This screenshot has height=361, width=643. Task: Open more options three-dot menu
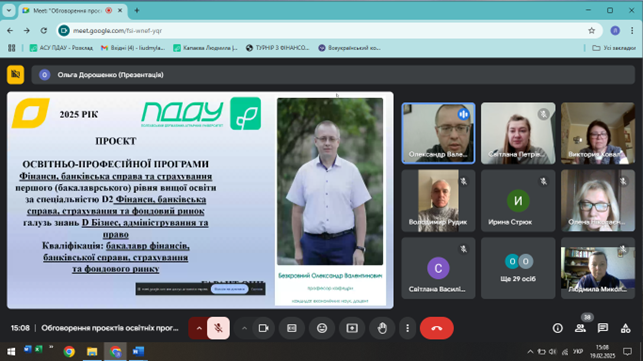tap(408, 328)
